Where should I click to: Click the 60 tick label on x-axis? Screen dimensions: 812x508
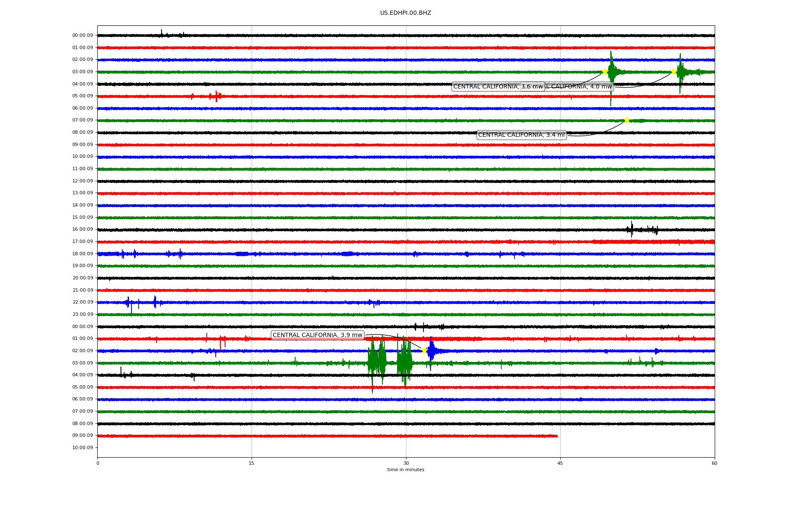click(714, 463)
